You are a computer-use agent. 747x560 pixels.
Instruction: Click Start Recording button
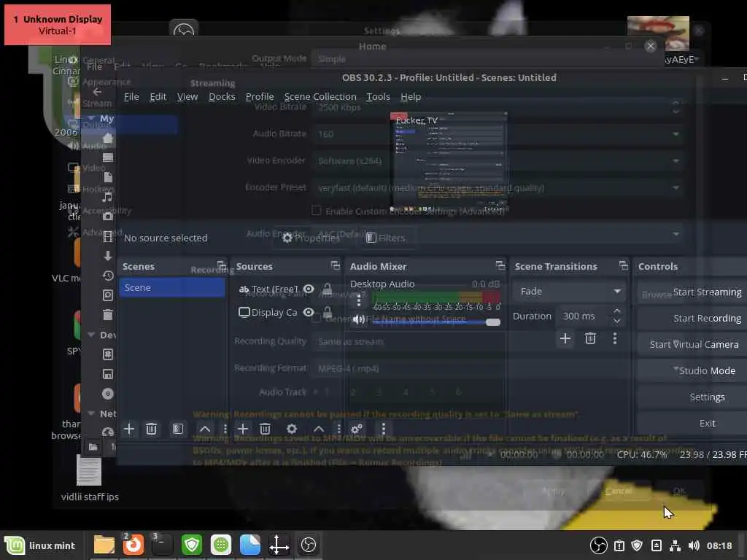[707, 318]
